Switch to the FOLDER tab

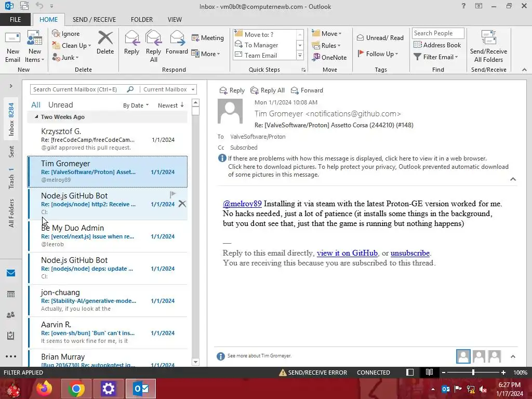pos(142,20)
